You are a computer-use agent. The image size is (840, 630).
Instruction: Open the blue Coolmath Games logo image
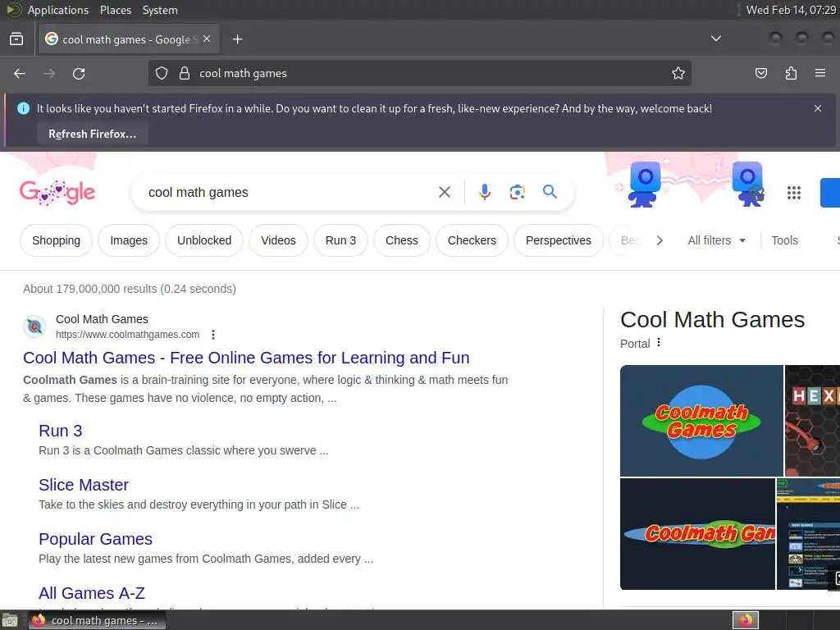(x=701, y=421)
